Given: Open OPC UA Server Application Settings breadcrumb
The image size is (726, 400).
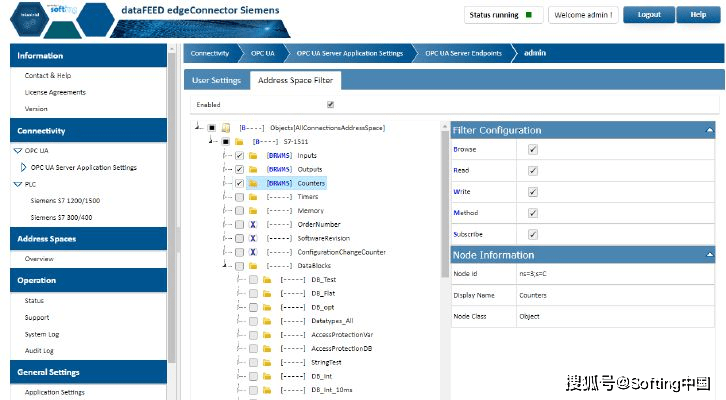Looking at the screenshot, I should coord(350,53).
